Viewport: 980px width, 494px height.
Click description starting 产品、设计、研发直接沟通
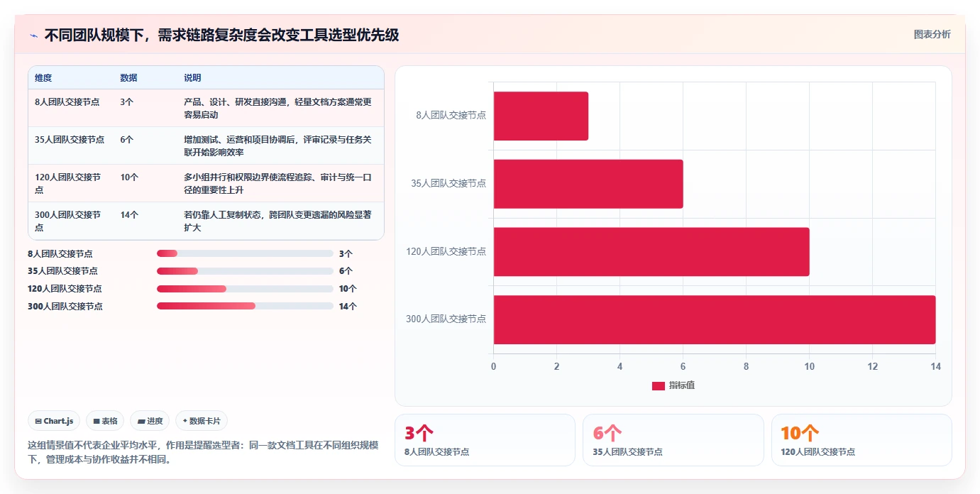pos(277,109)
